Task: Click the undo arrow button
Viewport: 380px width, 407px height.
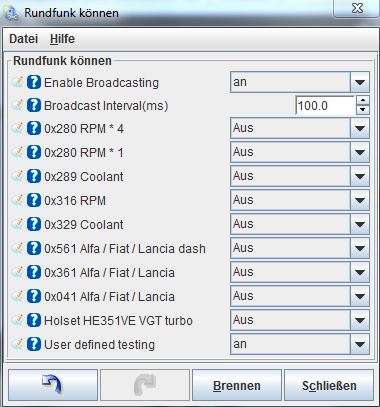Action: (53, 385)
